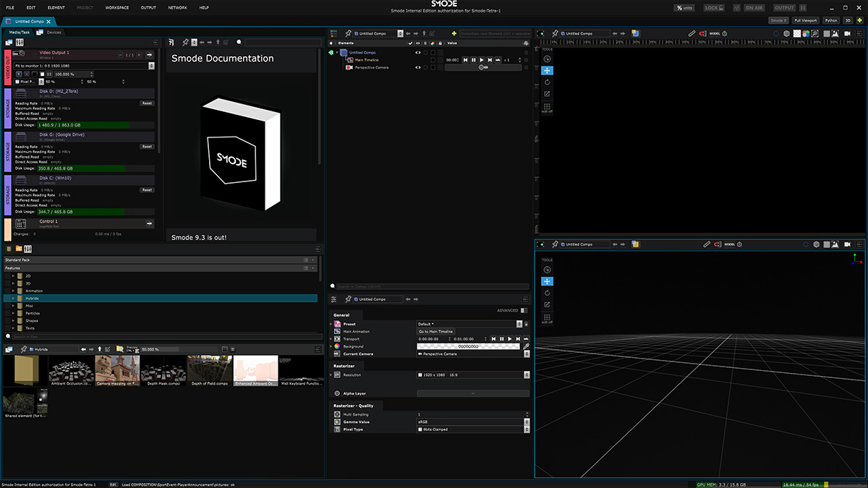Tick the checkbox beside 2D folder
The width and height of the screenshot is (868, 488).
click(7, 276)
